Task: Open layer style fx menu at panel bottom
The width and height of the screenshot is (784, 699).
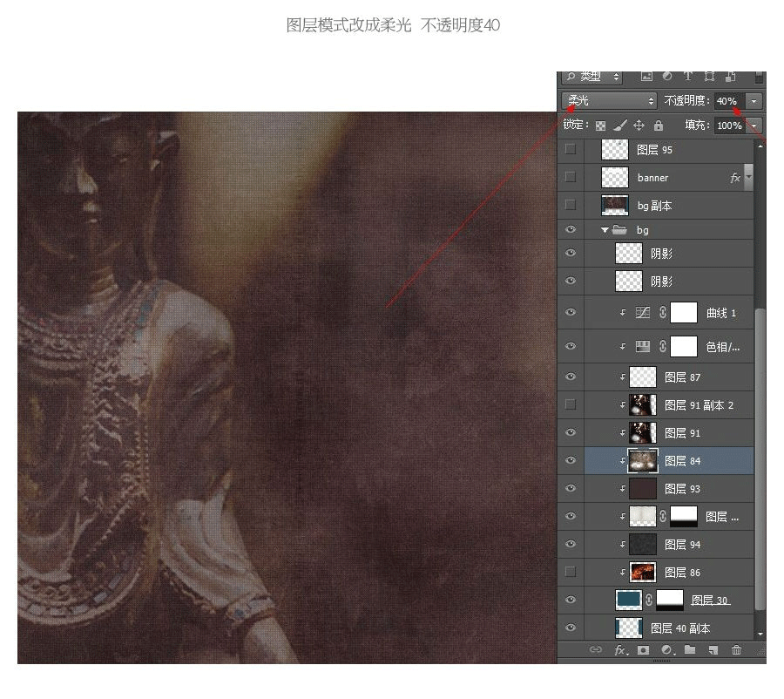Action: pyautogui.click(x=620, y=649)
